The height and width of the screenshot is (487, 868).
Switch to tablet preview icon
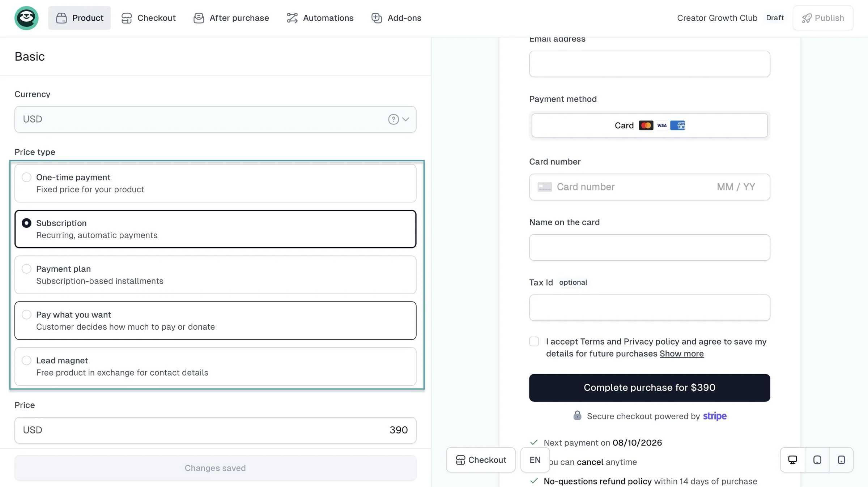point(817,460)
